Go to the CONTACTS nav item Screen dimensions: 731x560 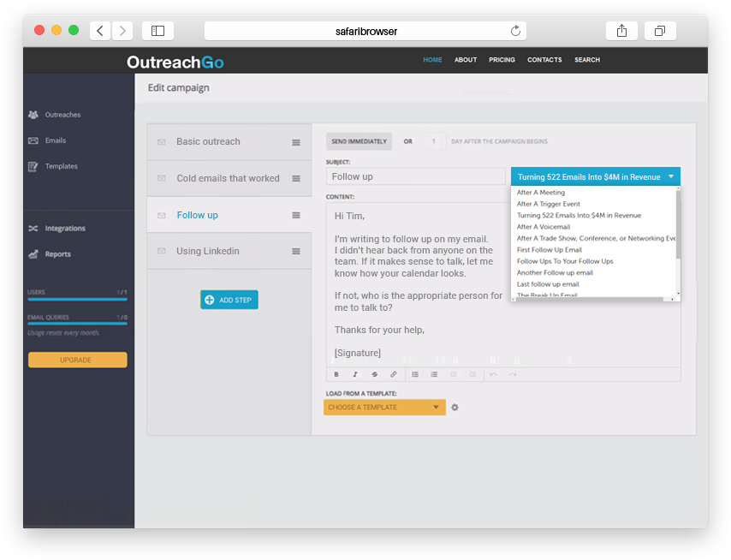544,60
